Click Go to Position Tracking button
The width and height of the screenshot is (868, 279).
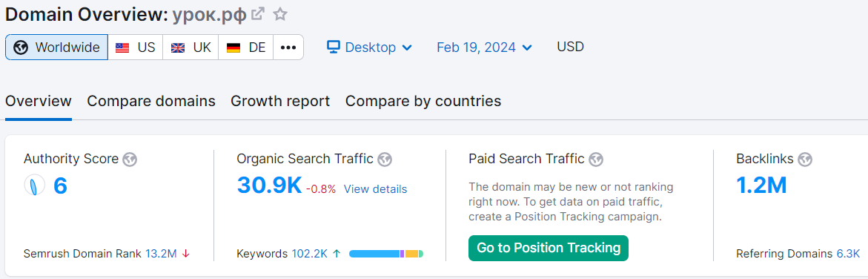pos(549,248)
